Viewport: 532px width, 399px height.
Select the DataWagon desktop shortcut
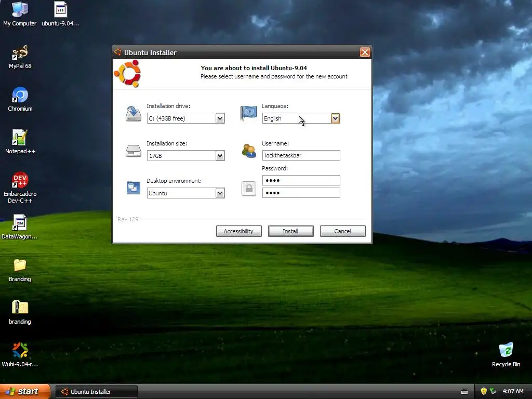[20, 222]
